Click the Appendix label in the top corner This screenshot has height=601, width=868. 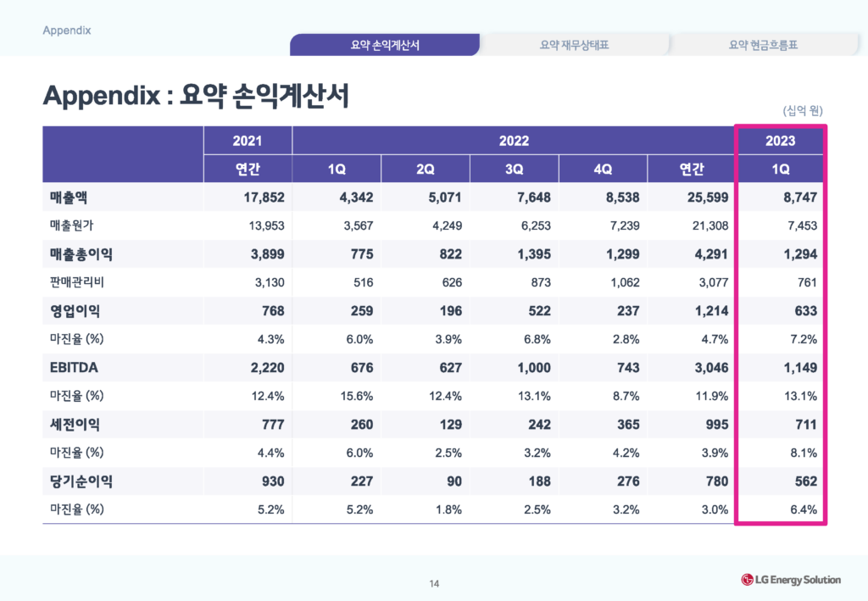click(66, 30)
